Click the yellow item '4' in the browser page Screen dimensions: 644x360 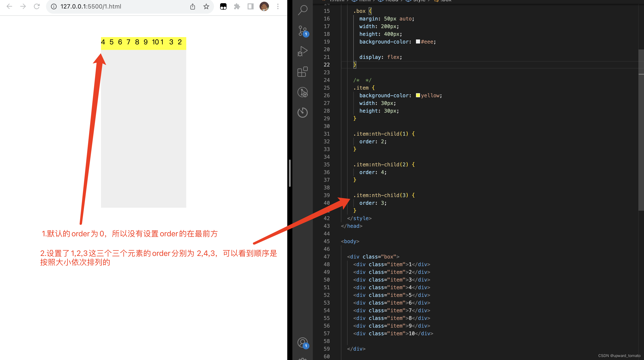click(105, 43)
